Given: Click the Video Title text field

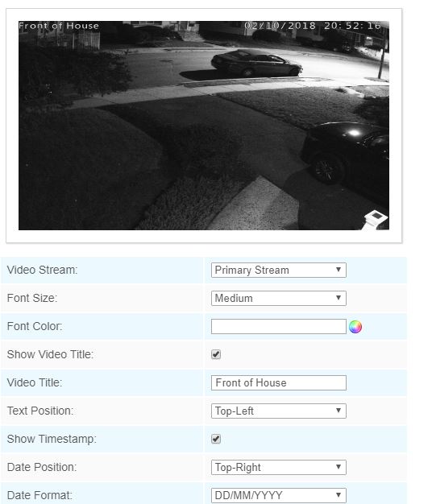Looking at the screenshot, I should pyautogui.click(x=279, y=382).
